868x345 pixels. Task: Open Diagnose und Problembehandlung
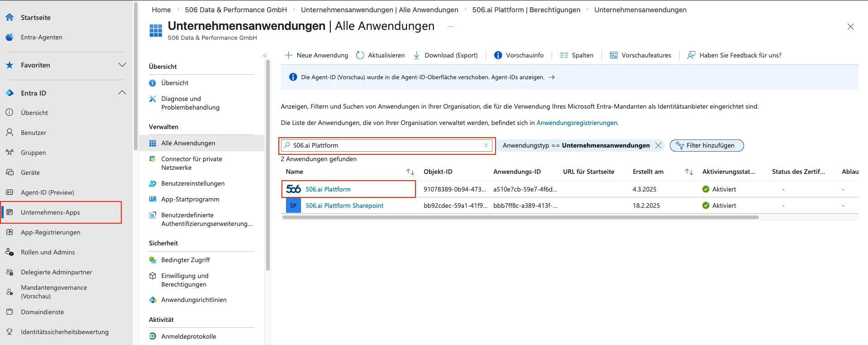pos(191,103)
